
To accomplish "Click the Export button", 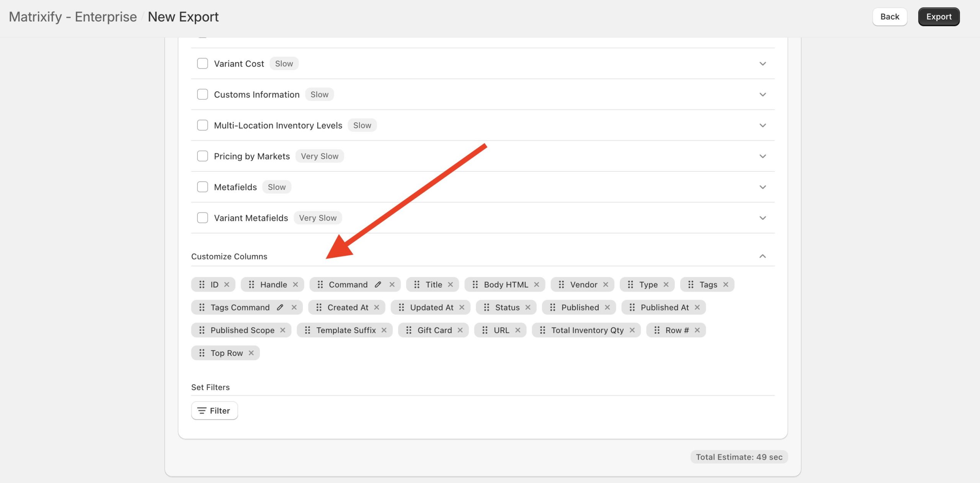I will (x=939, y=17).
